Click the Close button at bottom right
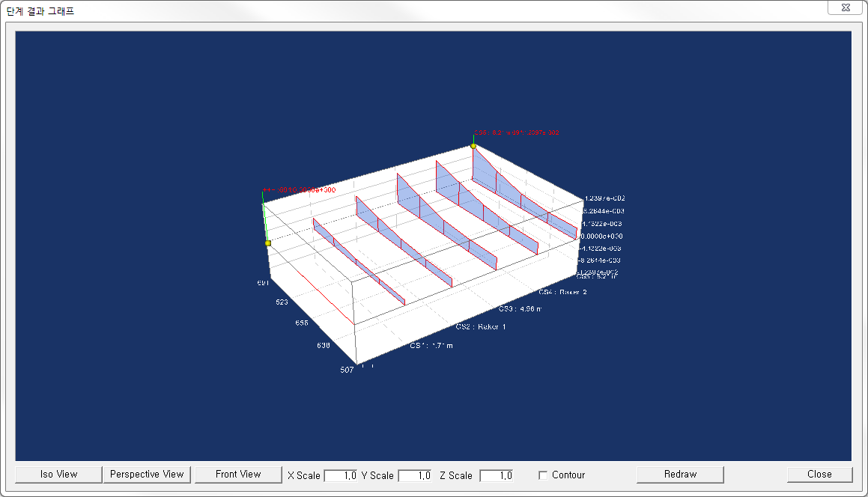 pyautogui.click(x=819, y=475)
